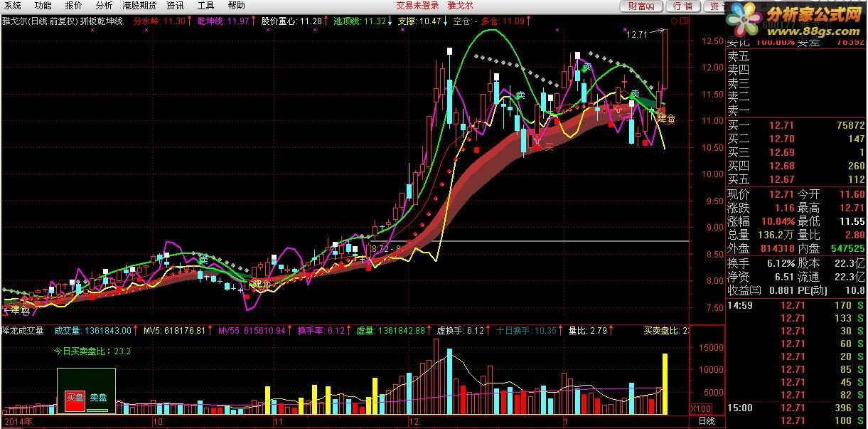Open the 功能 menu

(x=43, y=6)
